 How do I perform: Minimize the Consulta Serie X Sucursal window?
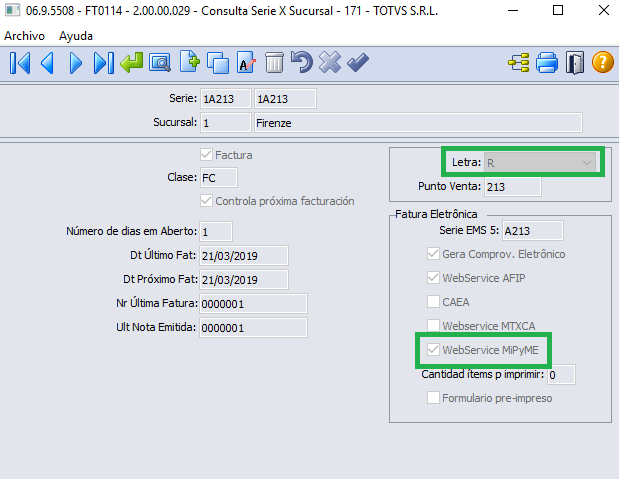coord(513,11)
